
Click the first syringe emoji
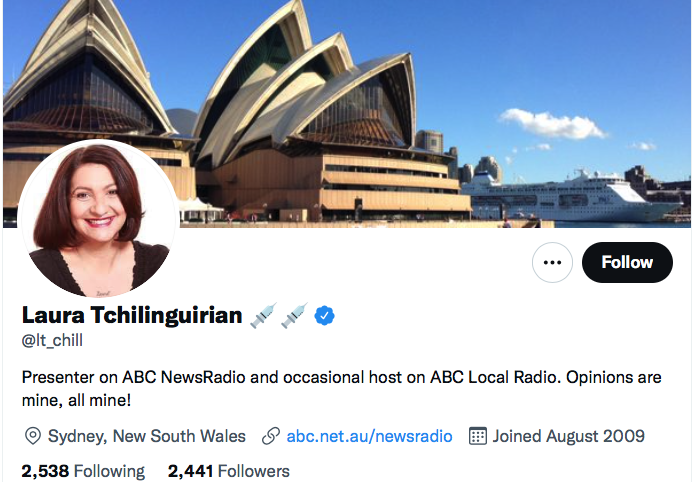[263, 316]
